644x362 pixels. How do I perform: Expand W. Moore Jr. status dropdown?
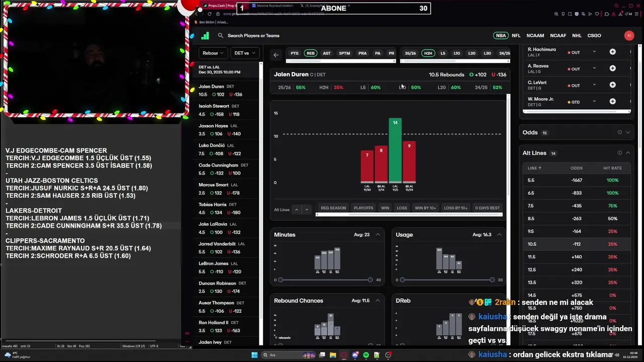point(594,102)
